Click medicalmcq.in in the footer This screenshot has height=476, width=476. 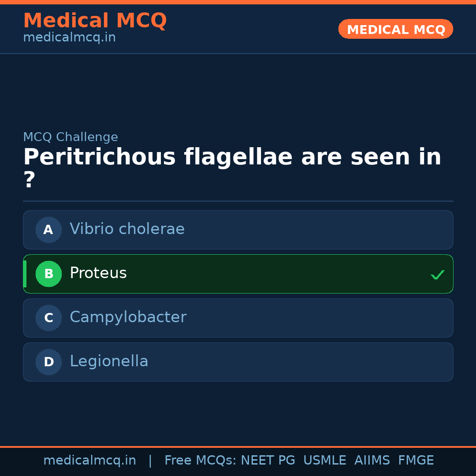coord(89,460)
